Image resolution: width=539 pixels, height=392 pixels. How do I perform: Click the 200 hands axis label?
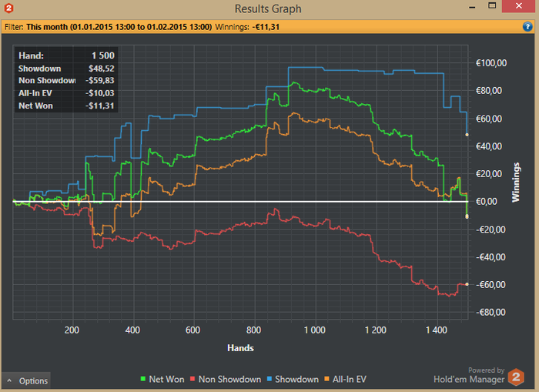(72, 330)
